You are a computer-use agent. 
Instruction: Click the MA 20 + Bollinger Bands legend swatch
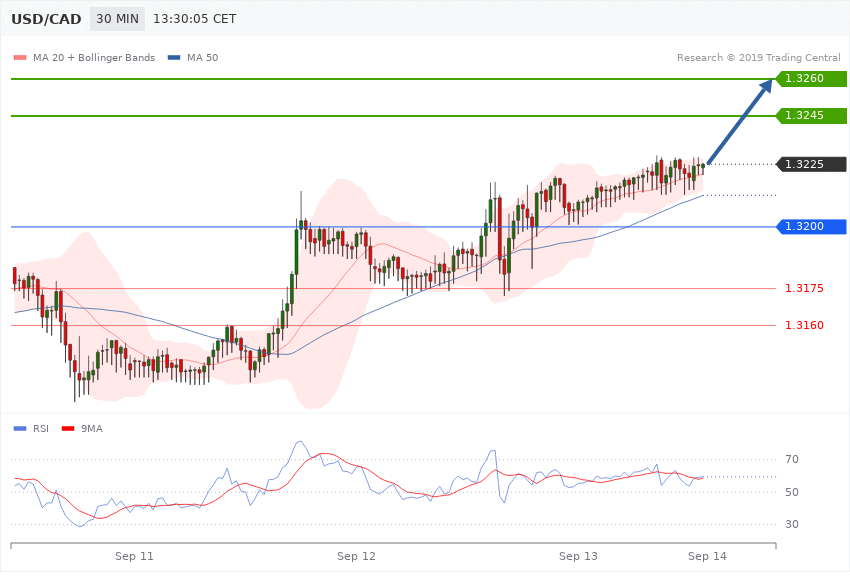coord(20,57)
